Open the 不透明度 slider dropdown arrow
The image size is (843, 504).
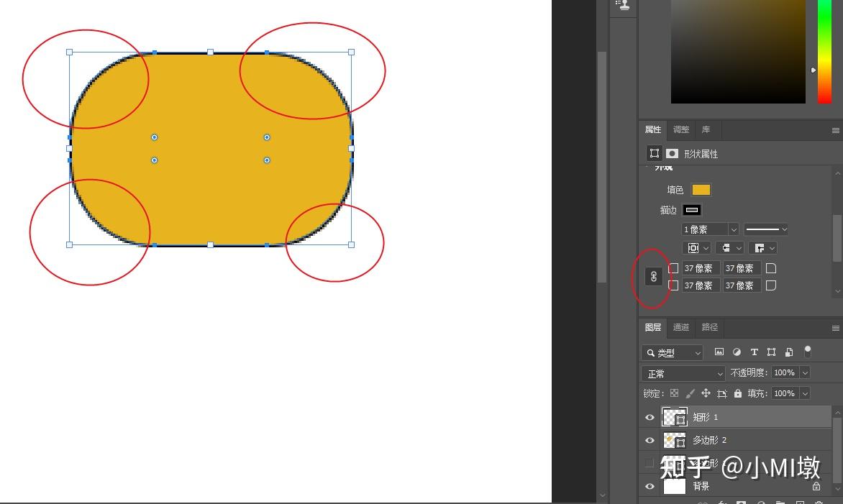coord(806,373)
